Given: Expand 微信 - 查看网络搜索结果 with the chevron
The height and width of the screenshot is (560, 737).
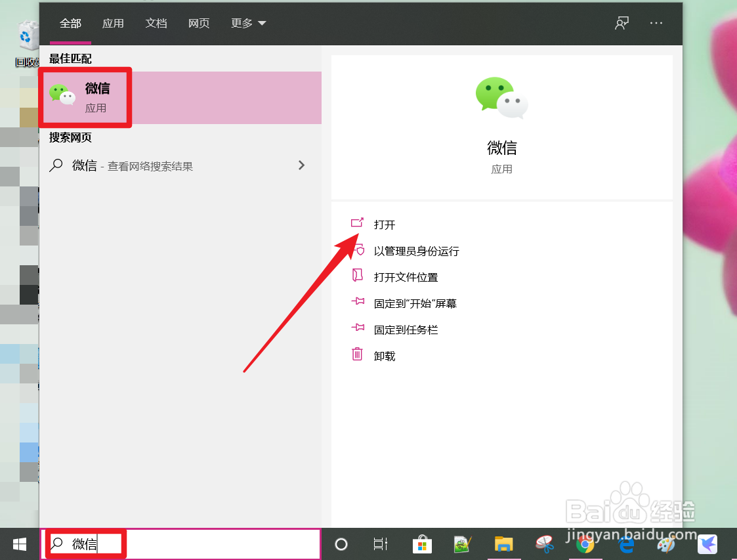Looking at the screenshot, I should 301,165.
